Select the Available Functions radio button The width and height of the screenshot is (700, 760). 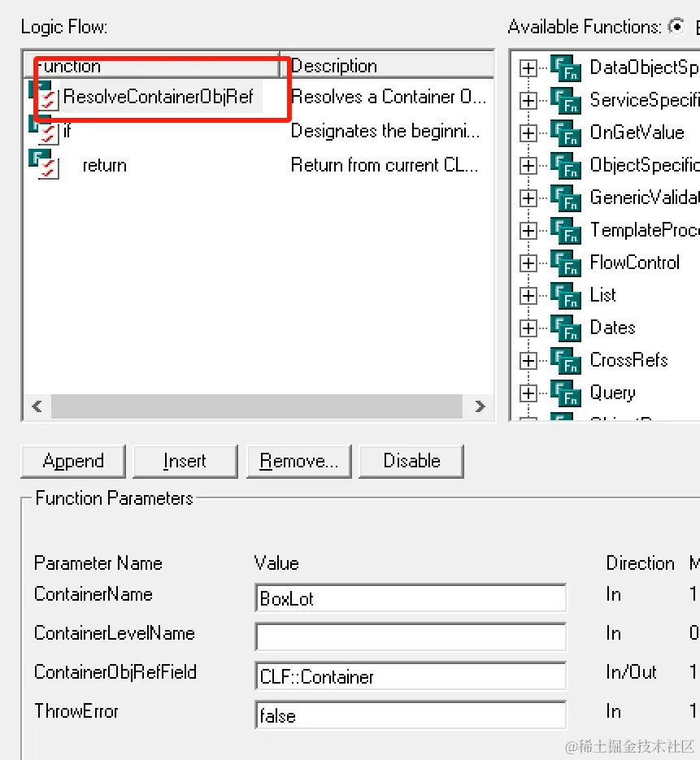coord(676,26)
